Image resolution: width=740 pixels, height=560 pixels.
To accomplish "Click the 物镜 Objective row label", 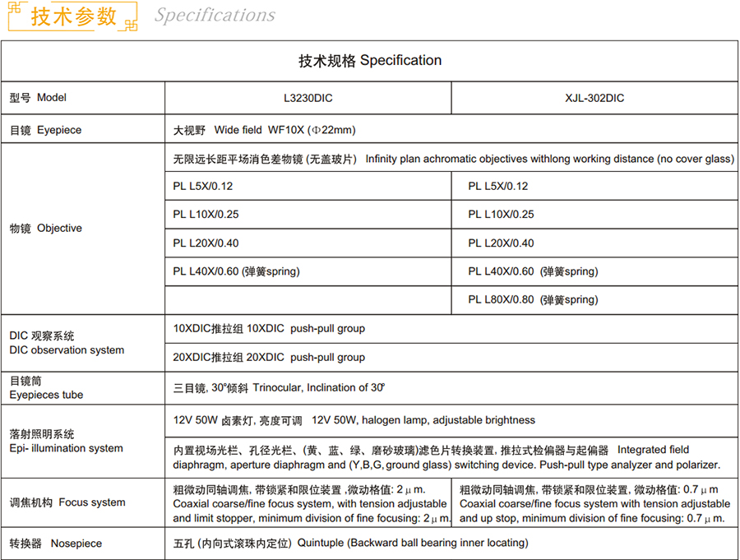I will 45,228.
